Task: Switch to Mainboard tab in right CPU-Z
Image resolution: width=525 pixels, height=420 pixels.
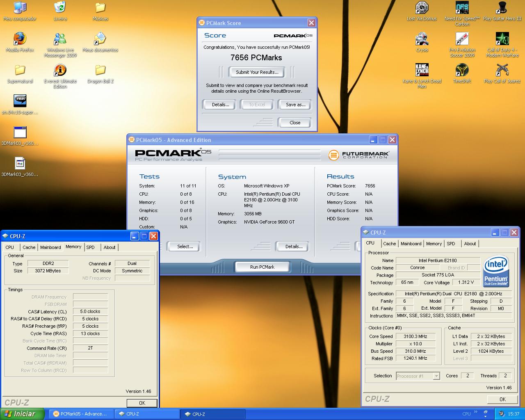Action: point(411,244)
